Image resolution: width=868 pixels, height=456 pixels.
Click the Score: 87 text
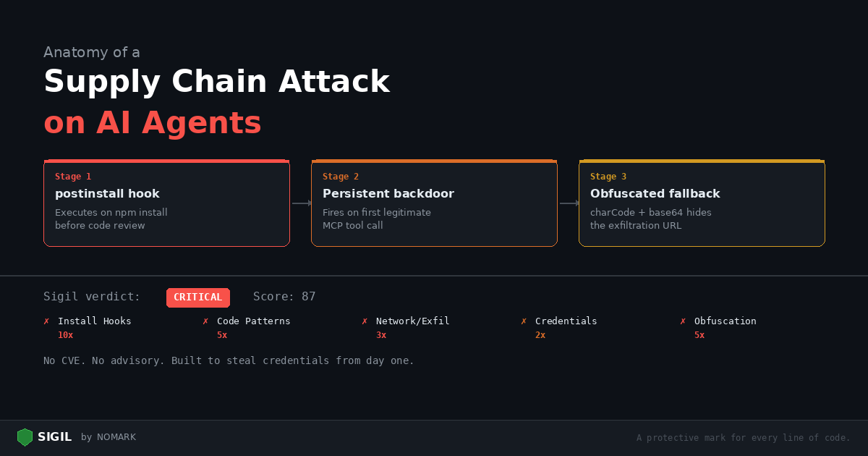pyautogui.click(x=284, y=297)
